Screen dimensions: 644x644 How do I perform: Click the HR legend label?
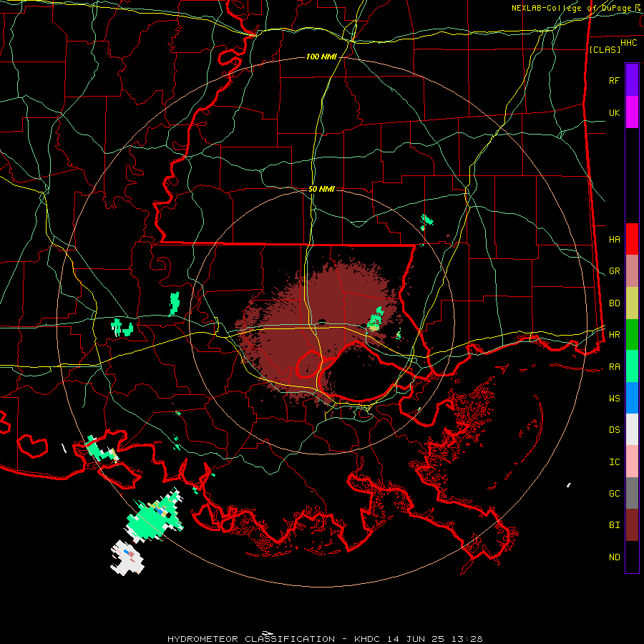[x=614, y=335]
